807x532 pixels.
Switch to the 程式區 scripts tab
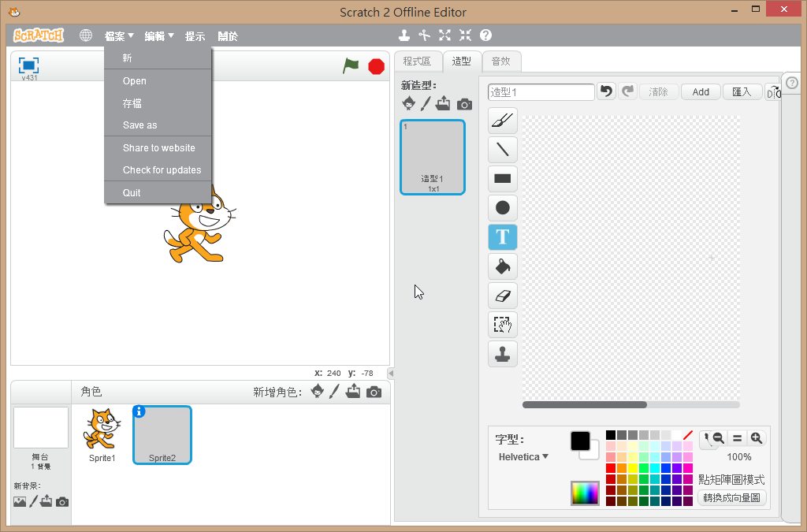click(x=418, y=61)
